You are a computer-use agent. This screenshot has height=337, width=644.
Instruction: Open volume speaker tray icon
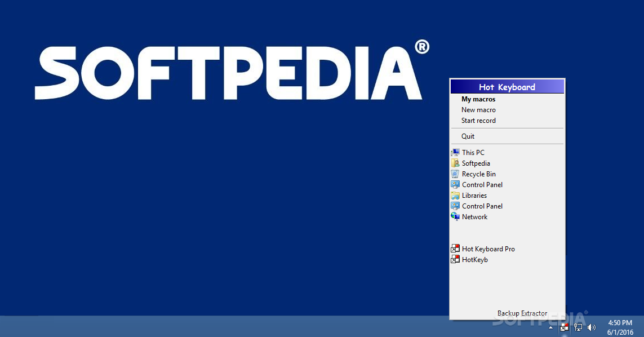tap(592, 327)
